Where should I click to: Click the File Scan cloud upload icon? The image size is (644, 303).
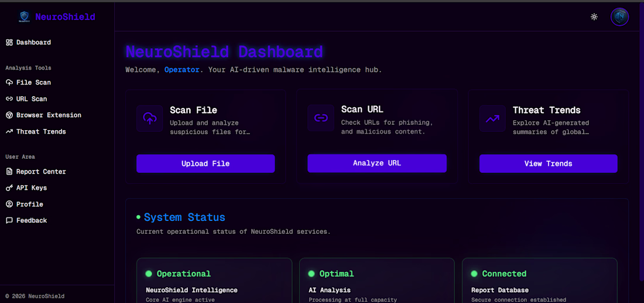[9, 82]
